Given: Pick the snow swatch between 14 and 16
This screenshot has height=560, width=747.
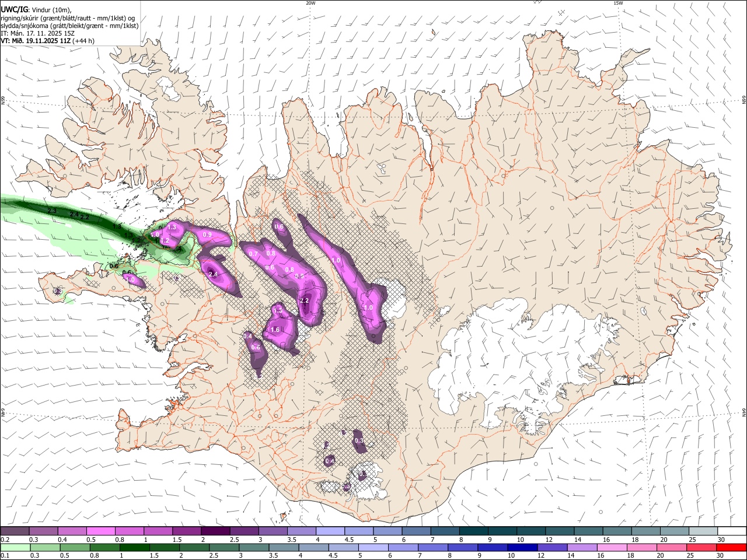Looking at the screenshot, I should 589,531.
